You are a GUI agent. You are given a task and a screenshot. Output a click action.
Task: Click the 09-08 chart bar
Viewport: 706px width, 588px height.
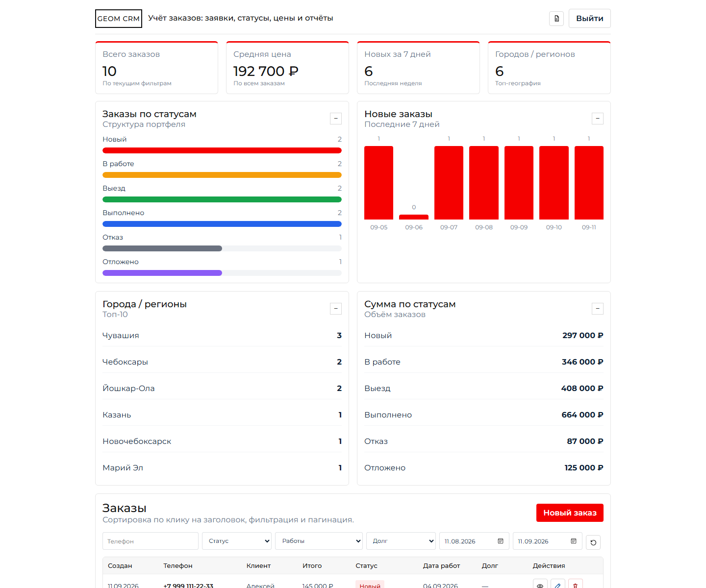click(484, 183)
